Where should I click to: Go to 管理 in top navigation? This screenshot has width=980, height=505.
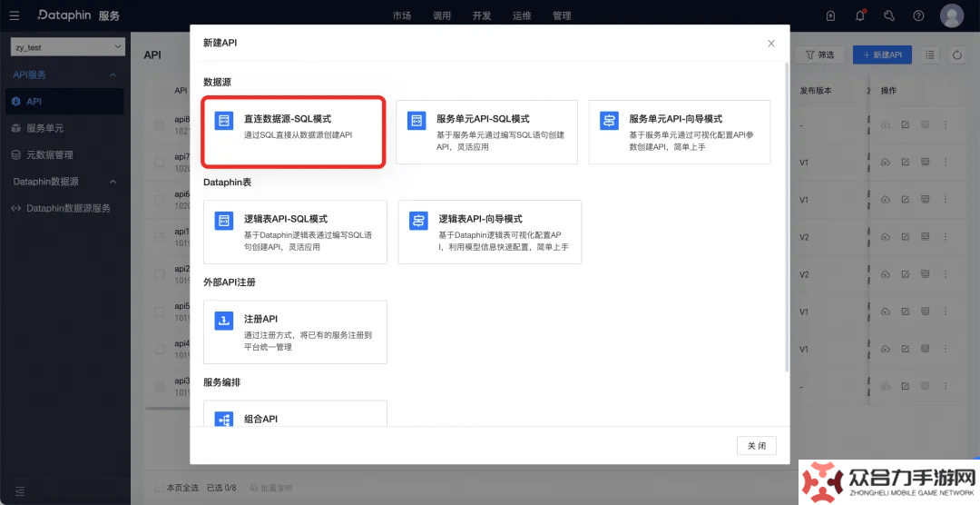(x=562, y=15)
